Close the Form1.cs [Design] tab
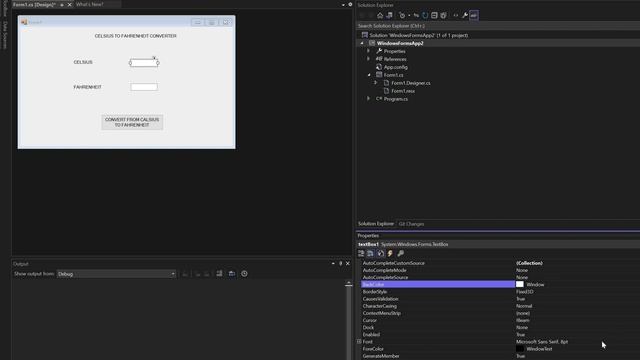Viewport: 640px width, 360px height. [x=69, y=4]
